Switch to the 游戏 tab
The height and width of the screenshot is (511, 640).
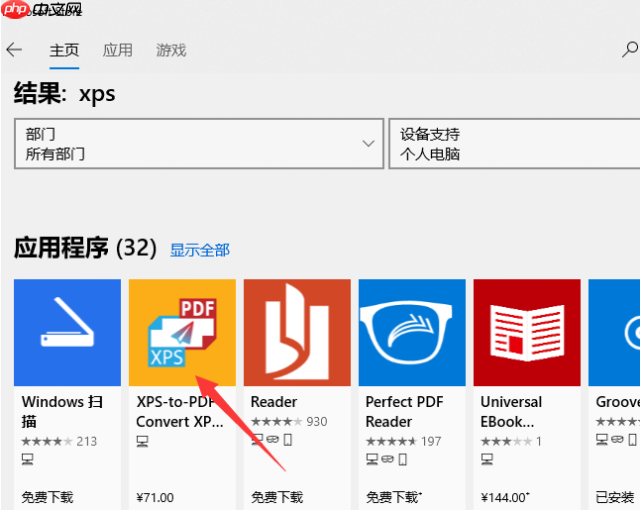point(171,51)
